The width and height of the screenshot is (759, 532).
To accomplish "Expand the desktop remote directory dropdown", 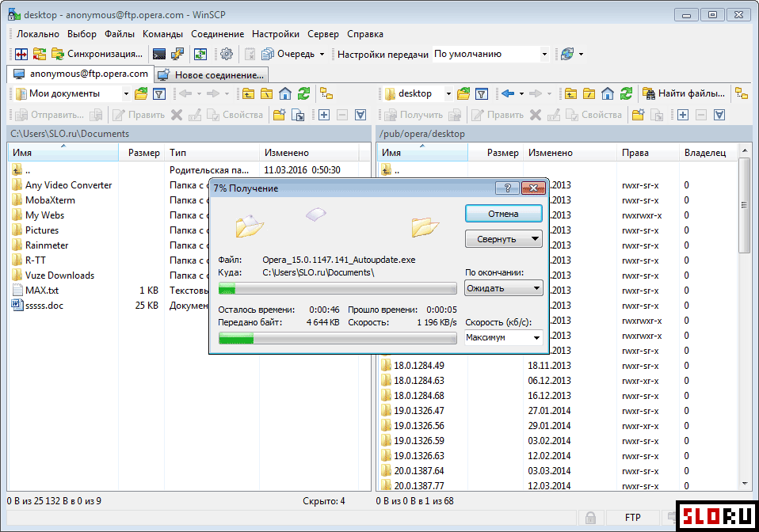I will pos(448,94).
